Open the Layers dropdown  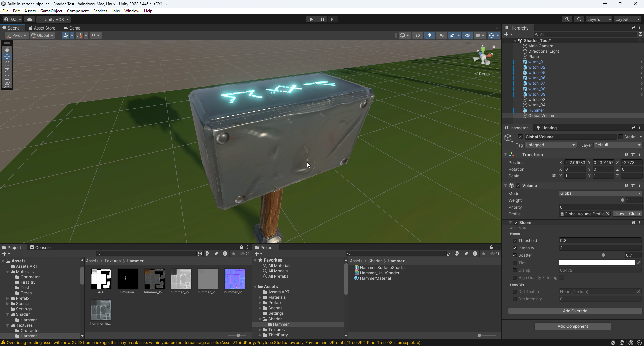pyautogui.click(x=599, y=19)
